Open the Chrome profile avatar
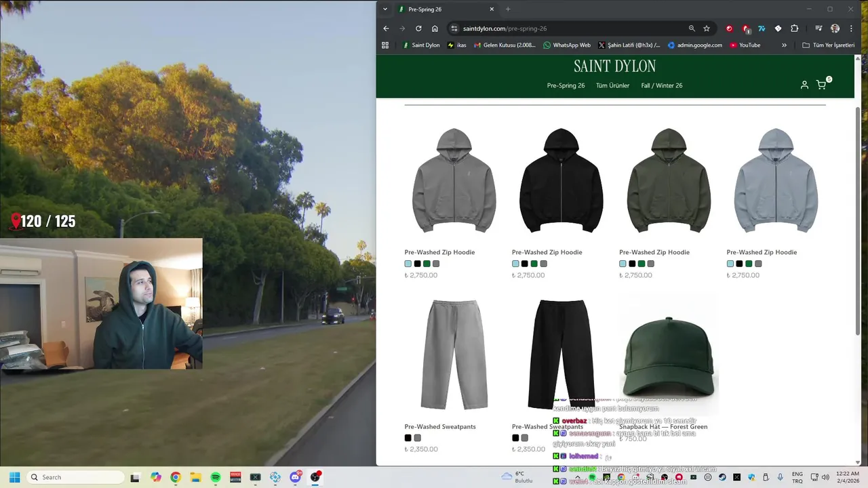The image size is (868, 488). point(835,28)
